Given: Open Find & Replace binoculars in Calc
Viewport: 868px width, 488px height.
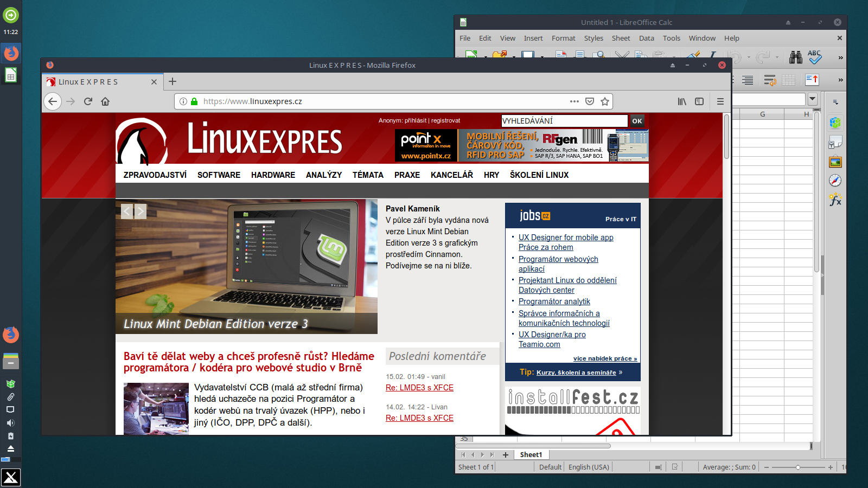Looking at the screenshot, I should (796, 57).
